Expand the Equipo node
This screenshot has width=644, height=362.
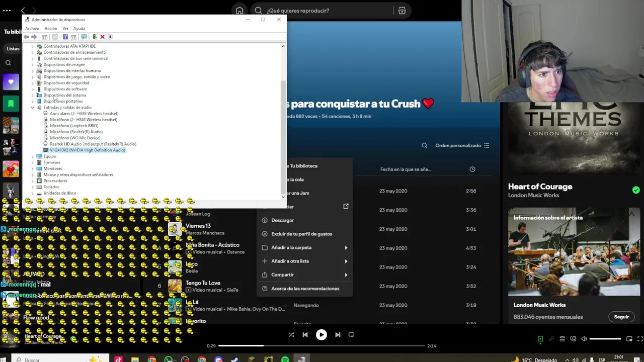click(33, 156)
